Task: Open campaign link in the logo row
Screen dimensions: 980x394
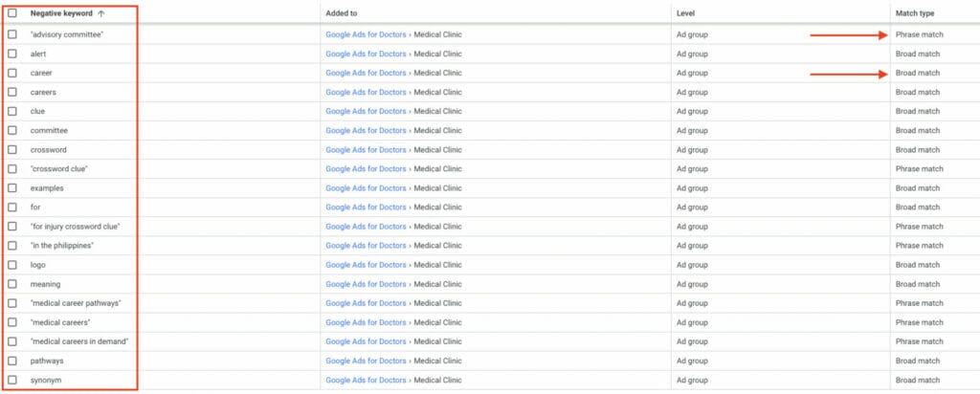Action: tap(367, 265)
